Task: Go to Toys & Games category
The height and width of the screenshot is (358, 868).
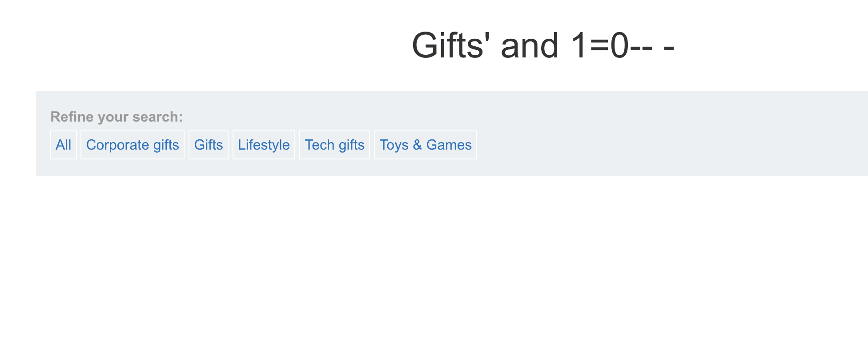Action: pyautogui.click(x=426, y=145)
